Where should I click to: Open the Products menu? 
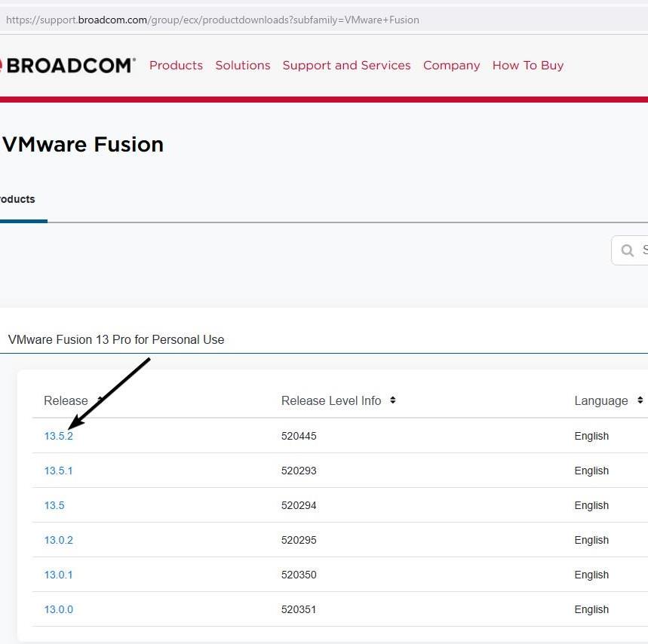click(176, 66)
